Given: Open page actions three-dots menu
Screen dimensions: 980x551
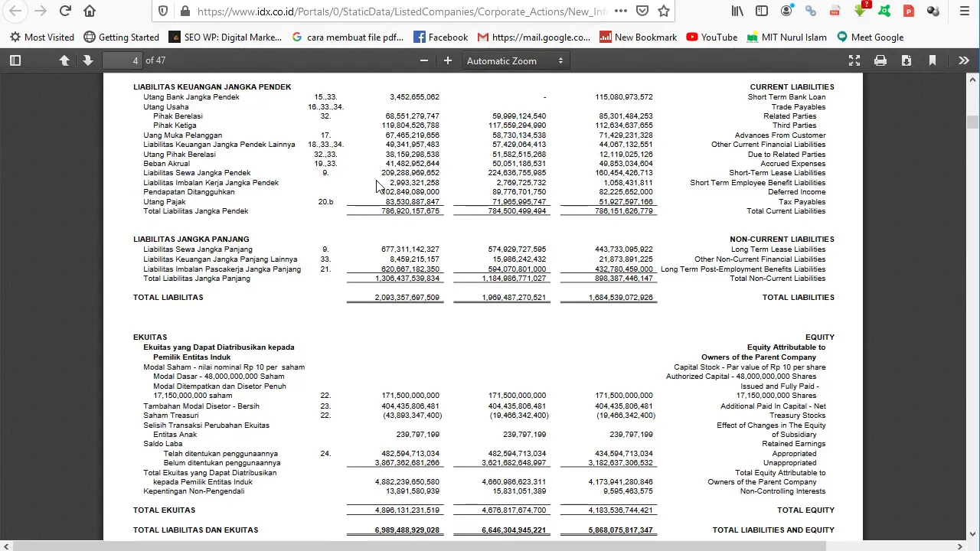Looking at the screenshot, I should [621, 11].
